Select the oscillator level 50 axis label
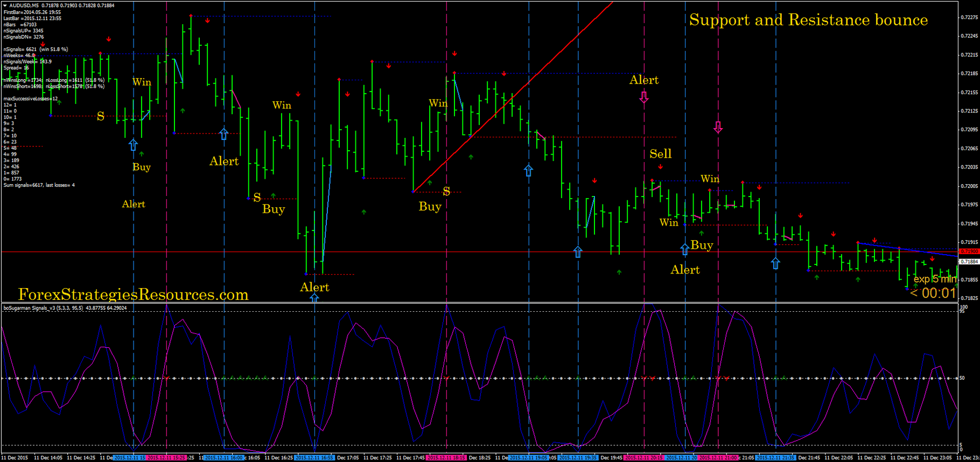 962,378
